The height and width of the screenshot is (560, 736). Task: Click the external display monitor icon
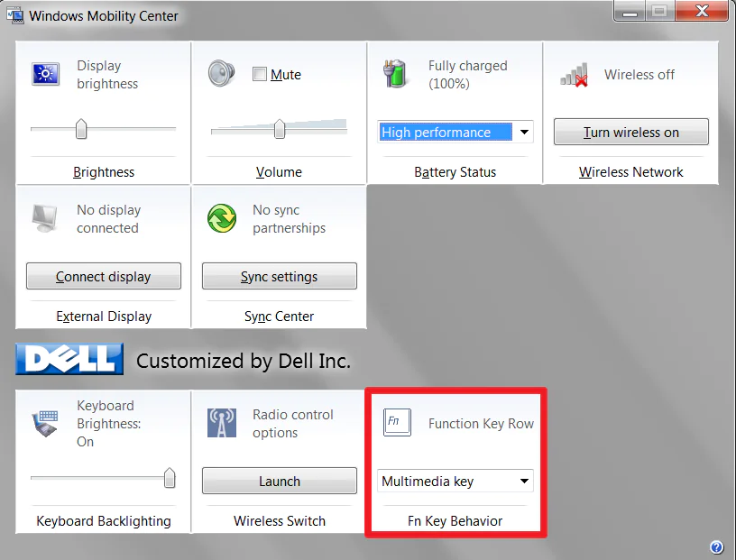pyautogui.click(x=45, y=218)
